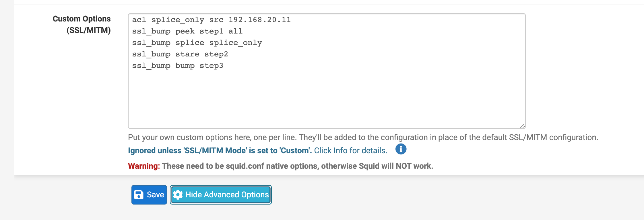Click the IP address 192.168.20.11 in the textarea
Viewport: 644px width, 220px height.
[x=260, y=20]
